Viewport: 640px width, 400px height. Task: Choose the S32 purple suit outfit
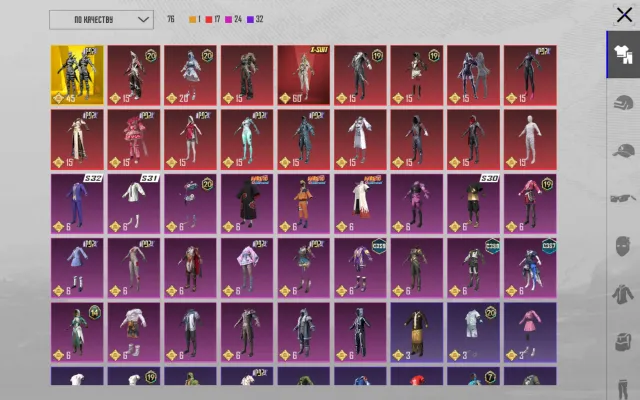click(77, 204)
